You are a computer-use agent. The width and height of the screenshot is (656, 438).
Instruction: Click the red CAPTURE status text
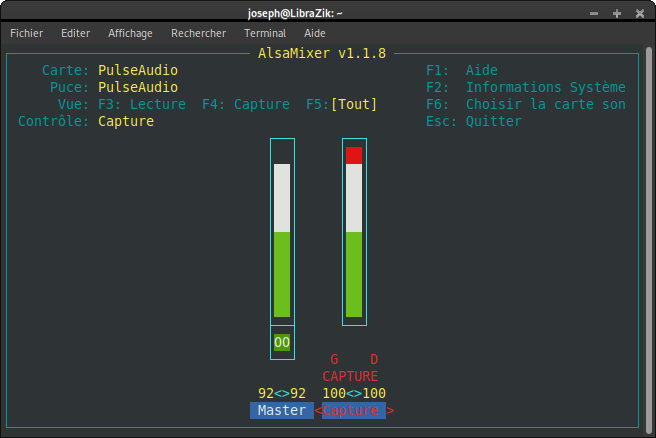coord(350,376)
